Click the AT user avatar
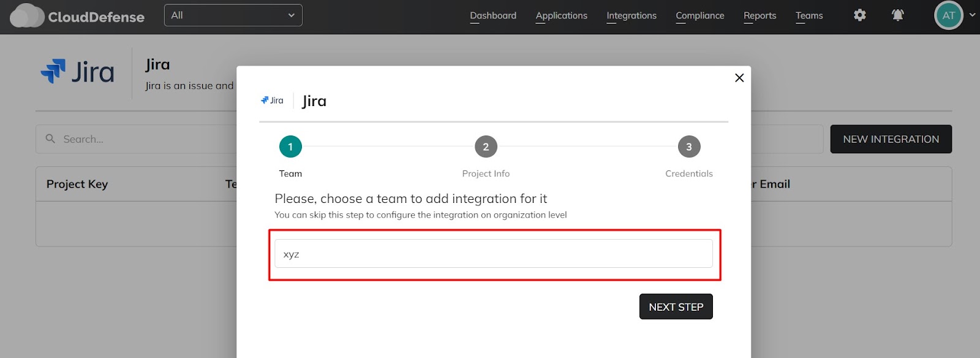Viewport: 980px width, 358px height. (x=949, y=15)
